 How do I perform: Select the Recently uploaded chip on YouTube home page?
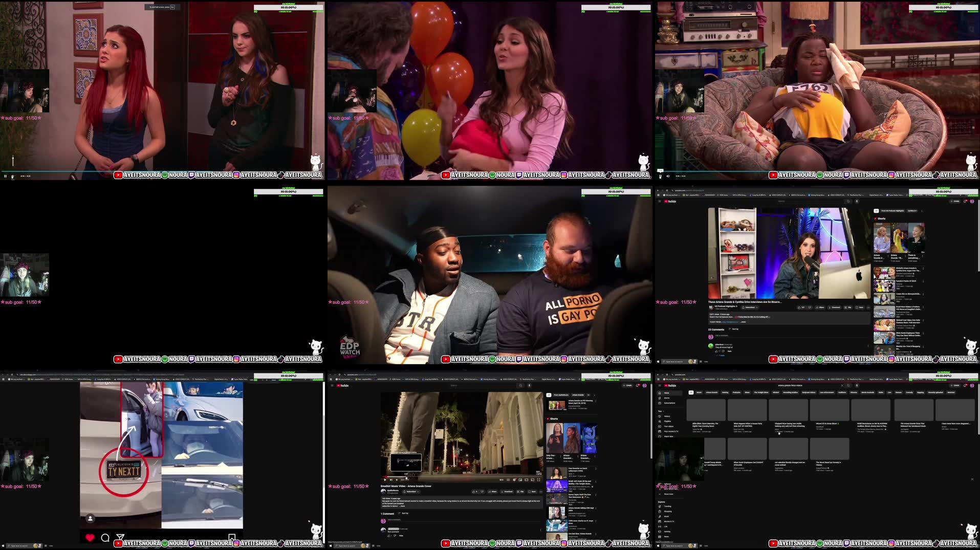[x=935, y=392]
